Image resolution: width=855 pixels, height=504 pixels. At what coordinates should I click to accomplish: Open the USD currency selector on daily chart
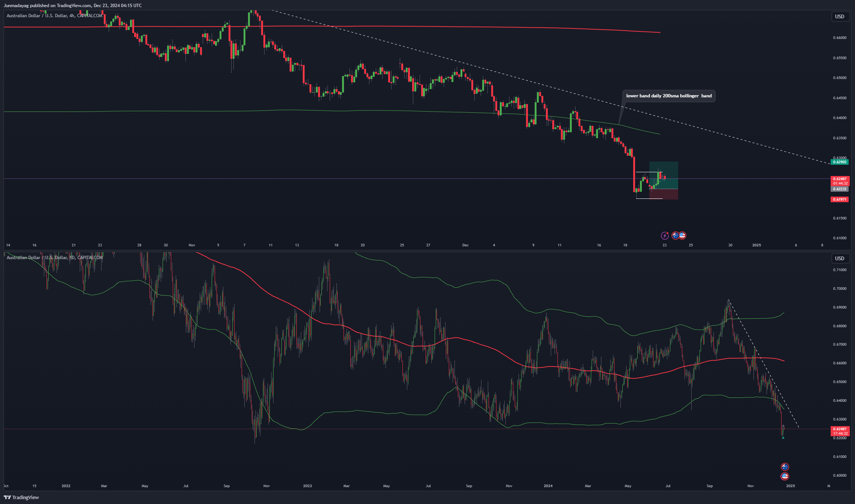pos(840,258)
